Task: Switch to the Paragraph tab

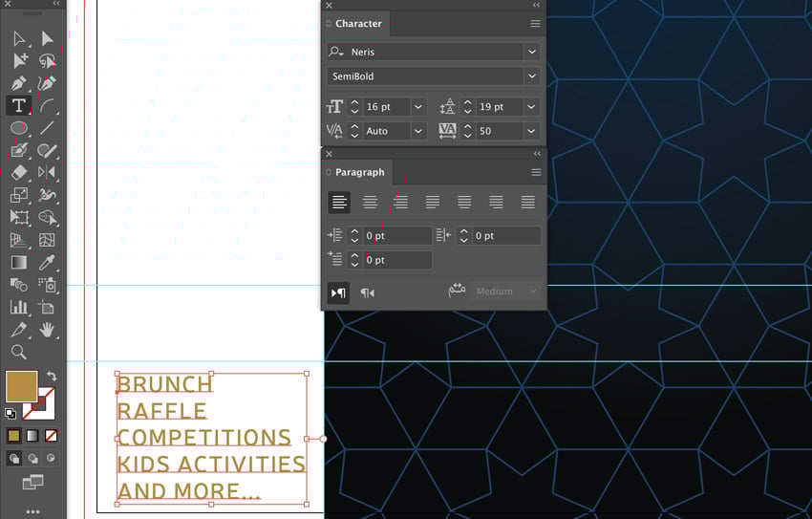Action: coord(360,172)
